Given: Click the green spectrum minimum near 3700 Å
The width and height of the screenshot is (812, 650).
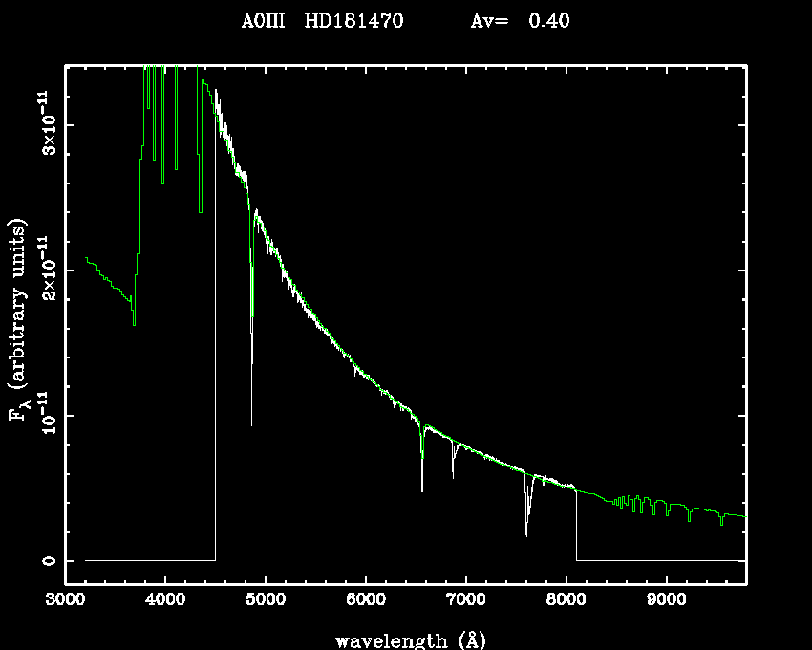Looking at the screenshot, I should click(134, 325).
